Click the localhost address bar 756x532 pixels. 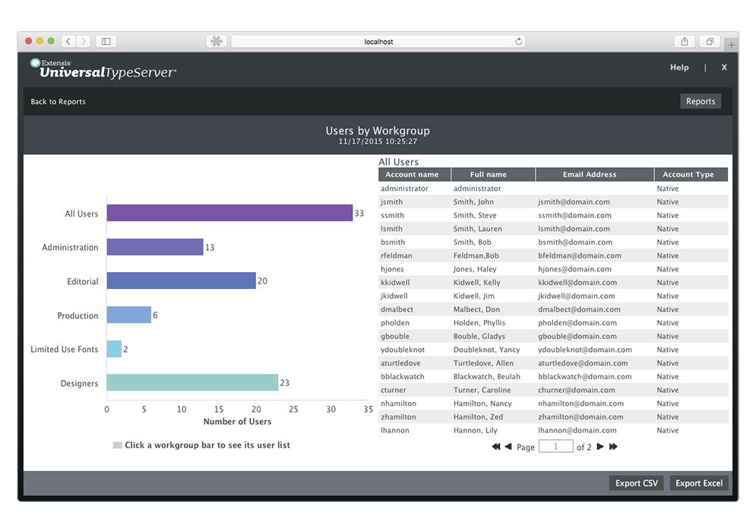pos(378,42)
